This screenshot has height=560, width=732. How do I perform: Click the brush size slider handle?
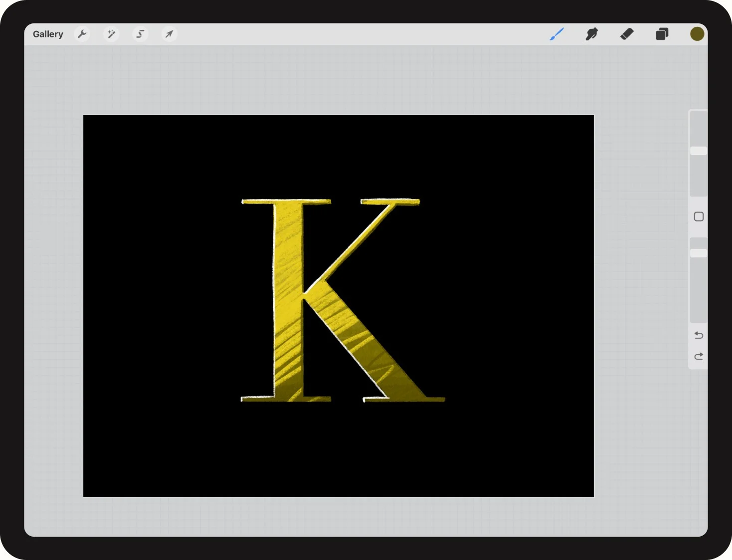698,151
